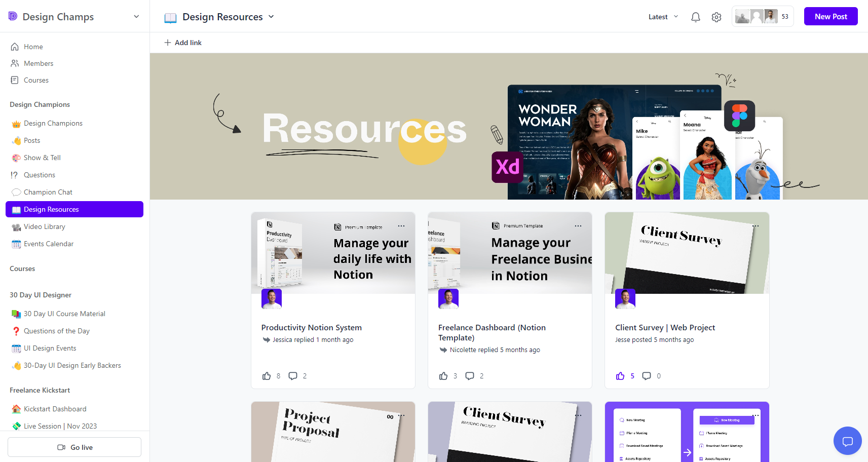
Task: Open Freelance Business in Notion cover image
Action: (510, 253)
